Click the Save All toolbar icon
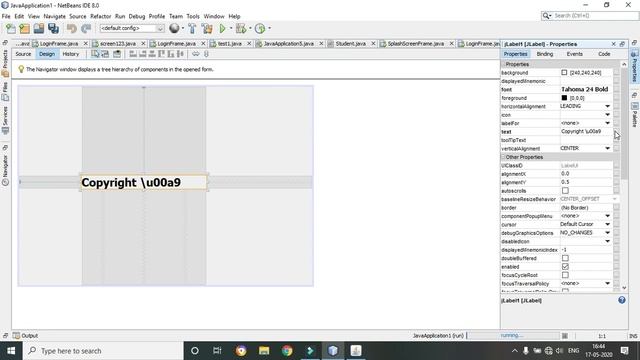This screenshot has height=360, width=640. [x=53, y=28]
